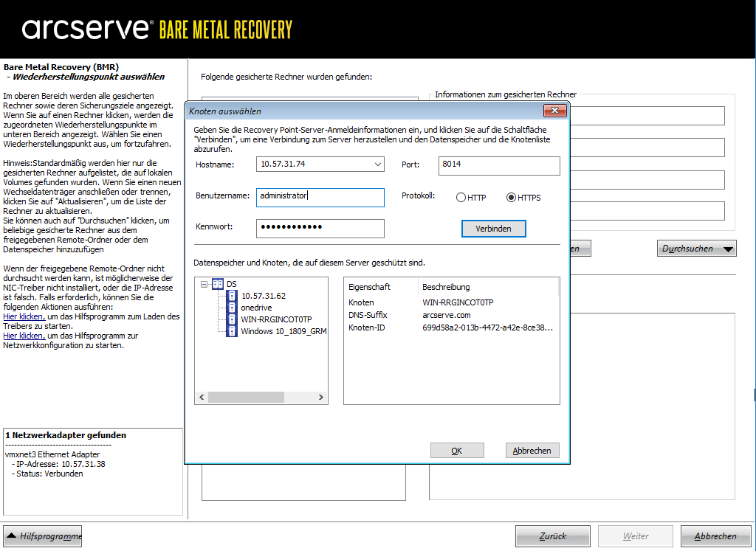The width and height of the screenshot is (756, 551).
Task: Click the Zurück button
Action: coord(552,536)
